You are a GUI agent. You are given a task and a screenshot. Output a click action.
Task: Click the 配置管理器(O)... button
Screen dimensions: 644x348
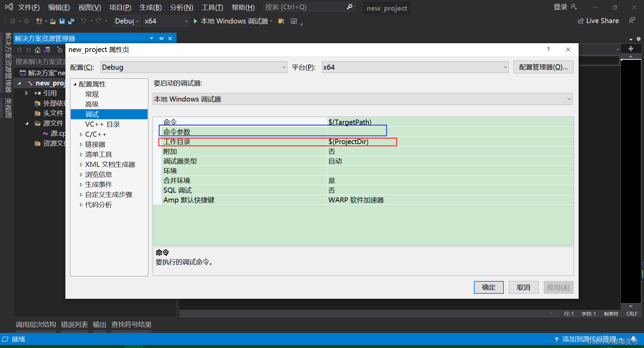pyautogui.click(x=543, y=67)
